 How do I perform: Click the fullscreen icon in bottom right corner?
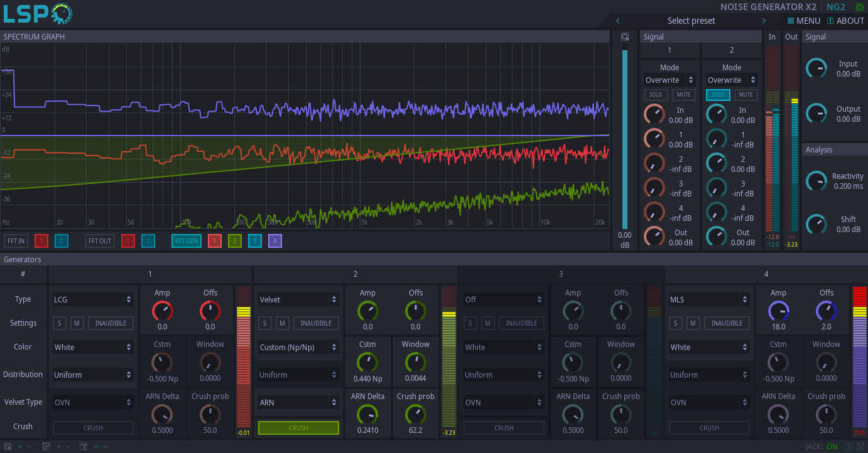tap(860, 447)
